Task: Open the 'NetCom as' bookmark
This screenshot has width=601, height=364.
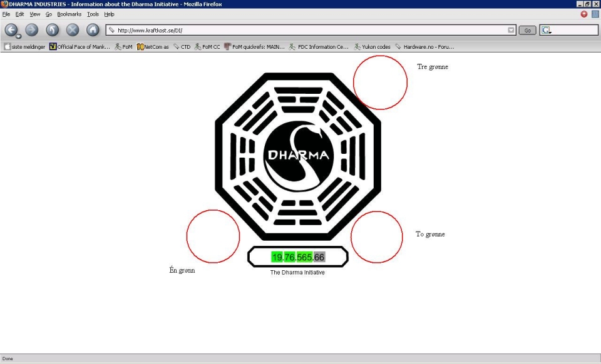Action: coord(153,47)
